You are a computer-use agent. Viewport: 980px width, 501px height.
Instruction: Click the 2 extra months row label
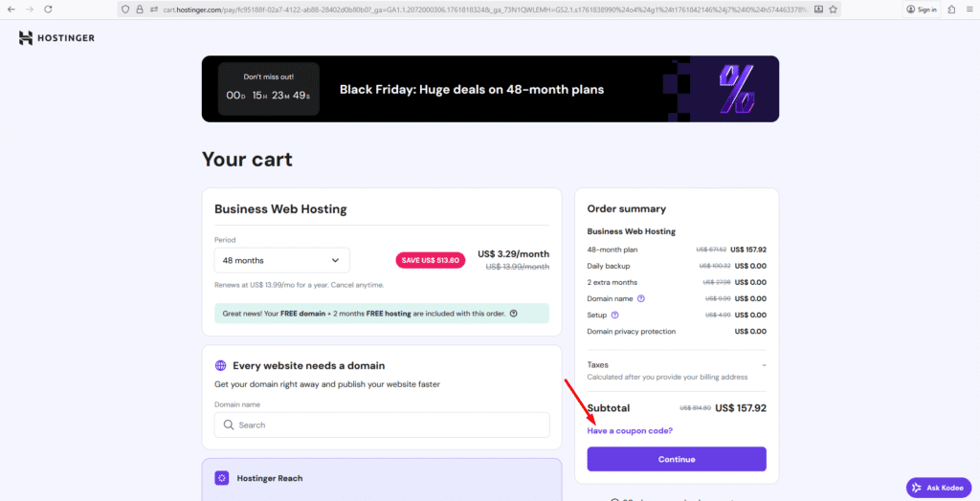coord(612,282)
